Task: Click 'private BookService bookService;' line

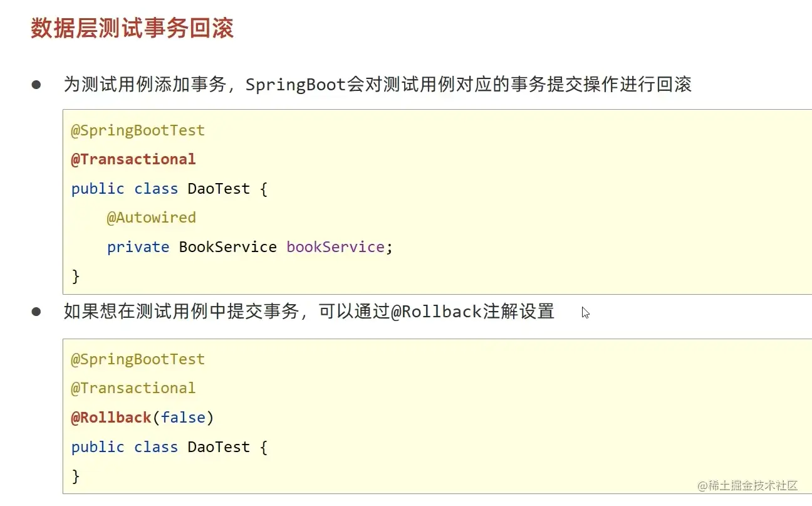Action: pyautogui.click(x=249, y=247)
